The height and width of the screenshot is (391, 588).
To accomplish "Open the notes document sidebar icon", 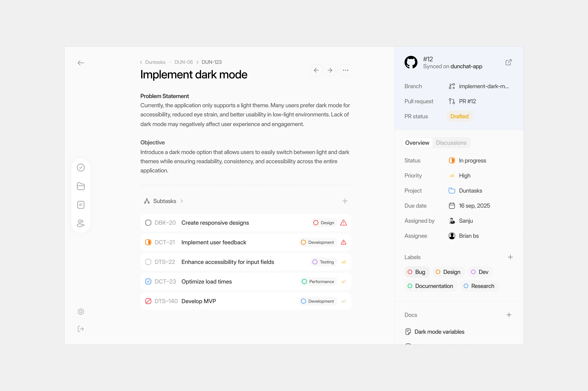I will [81, 205].
